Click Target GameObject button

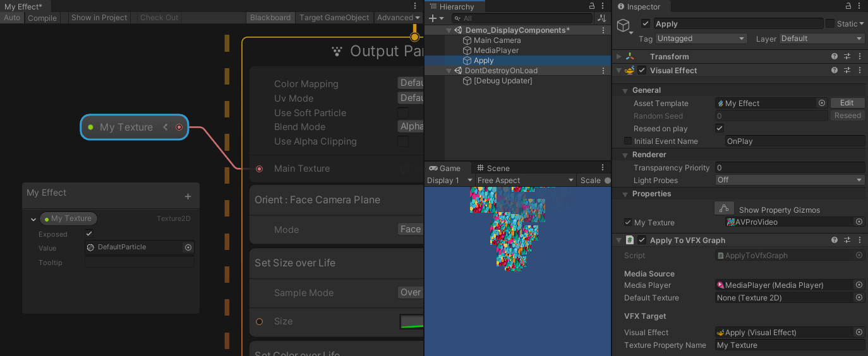(x=334, y=18)
